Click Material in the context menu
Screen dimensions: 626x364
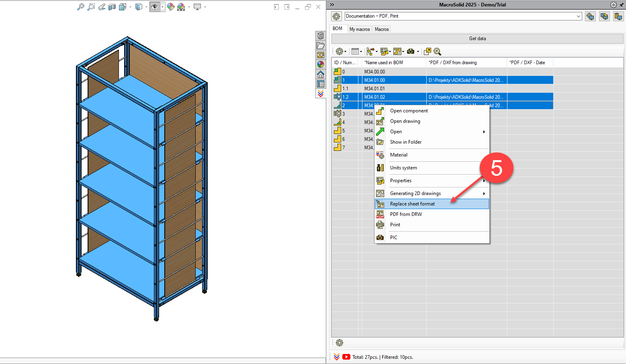click(x=432, y=155)
